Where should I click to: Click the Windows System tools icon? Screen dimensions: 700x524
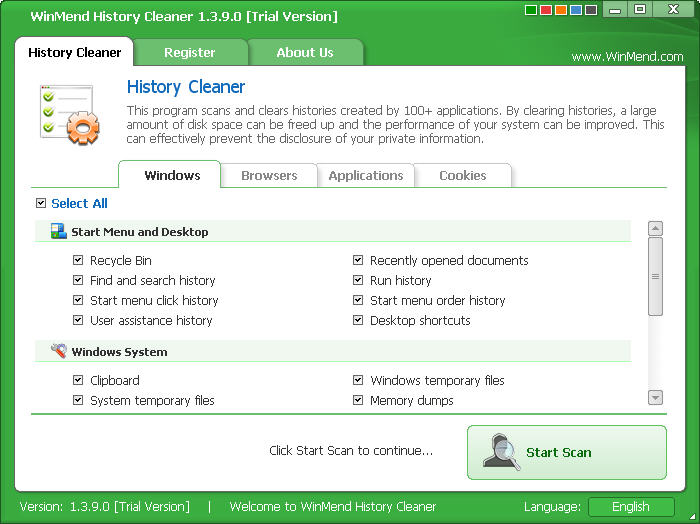pos(58,351)
